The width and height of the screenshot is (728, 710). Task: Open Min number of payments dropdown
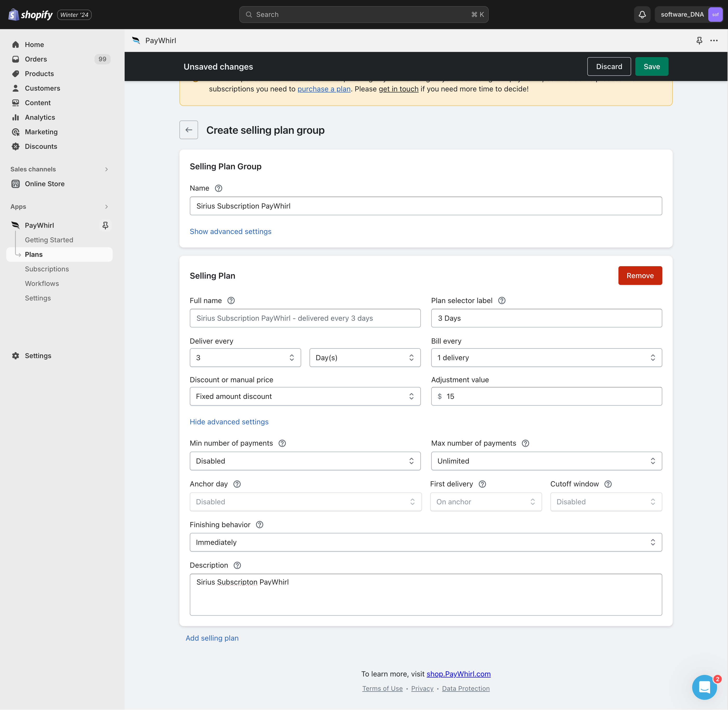305,461
